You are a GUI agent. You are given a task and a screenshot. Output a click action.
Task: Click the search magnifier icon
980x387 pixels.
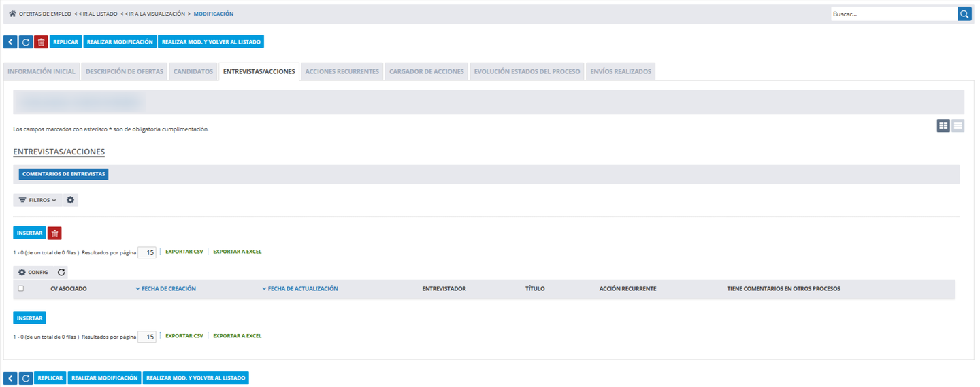pos(964,14)
